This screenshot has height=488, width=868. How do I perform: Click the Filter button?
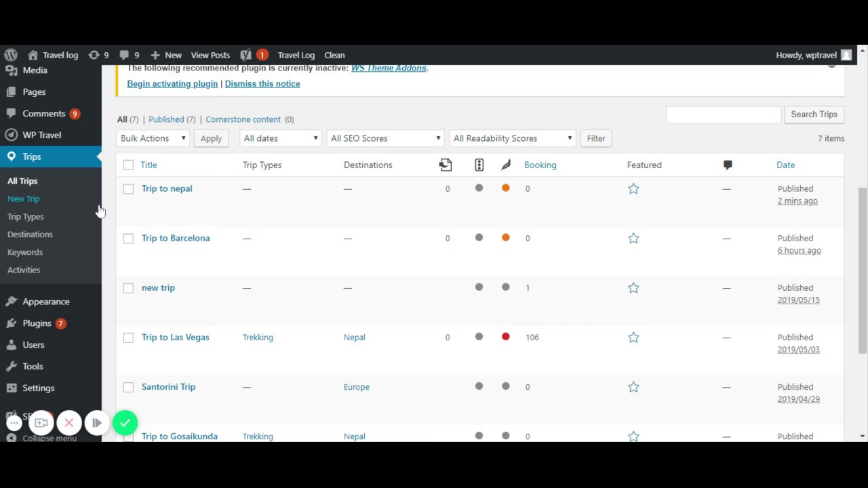tap(596, 138)
